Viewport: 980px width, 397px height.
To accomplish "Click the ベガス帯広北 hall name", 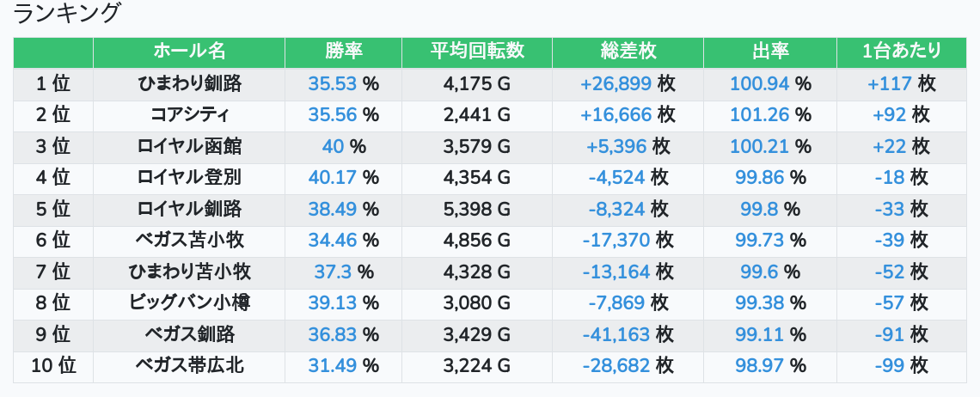I will pyautogui.click(x=189, y=366).
